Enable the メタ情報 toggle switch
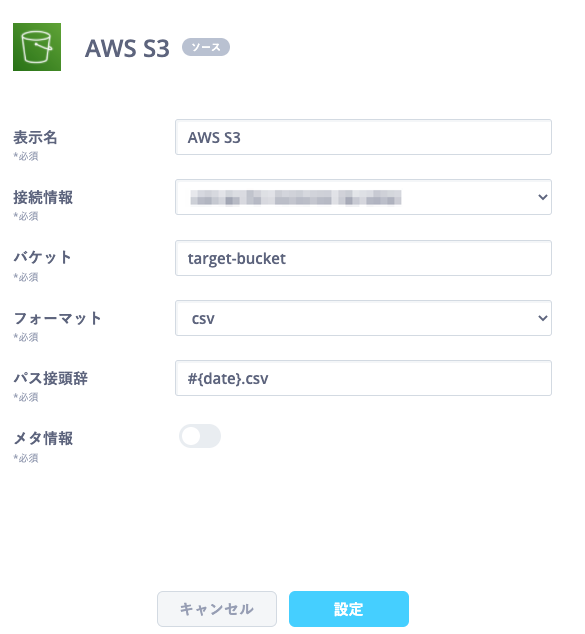 click(200, 436)
